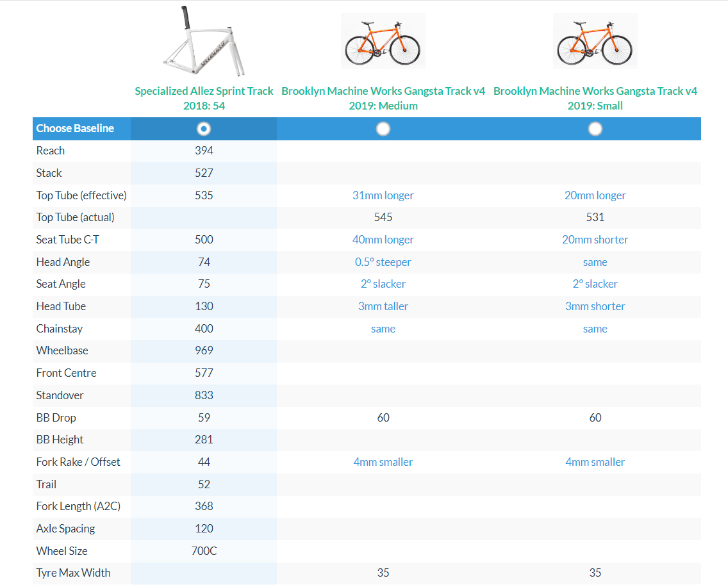
Task: Select Specialized Allez Sprint Track as baseline
Action: pos(204,129)
